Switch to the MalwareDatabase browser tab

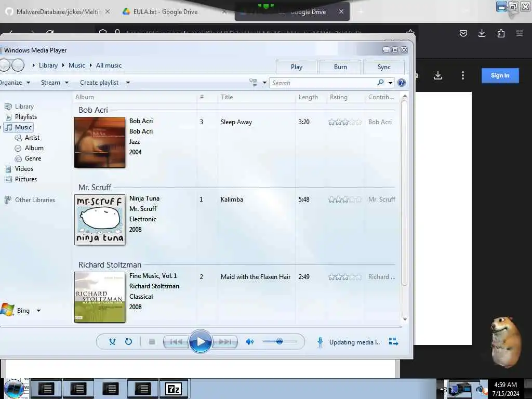point(58,12)
